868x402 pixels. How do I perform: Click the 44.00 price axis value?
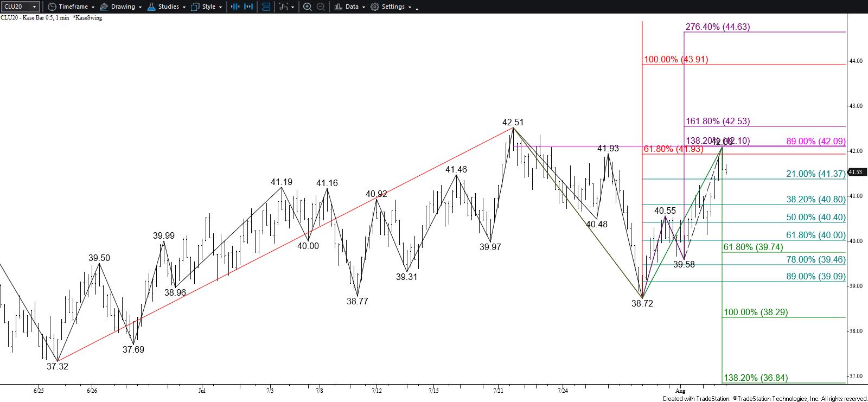tap(857, 61)
